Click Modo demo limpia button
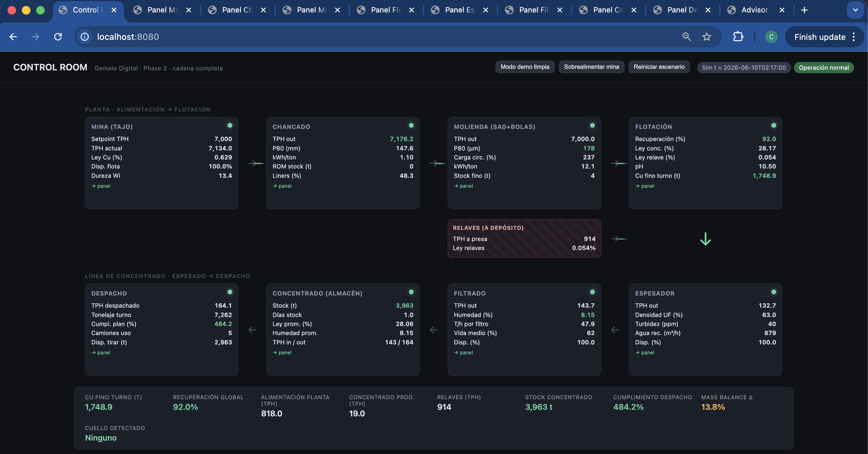This screenshot has height=454, width=868. click(525, 67)
